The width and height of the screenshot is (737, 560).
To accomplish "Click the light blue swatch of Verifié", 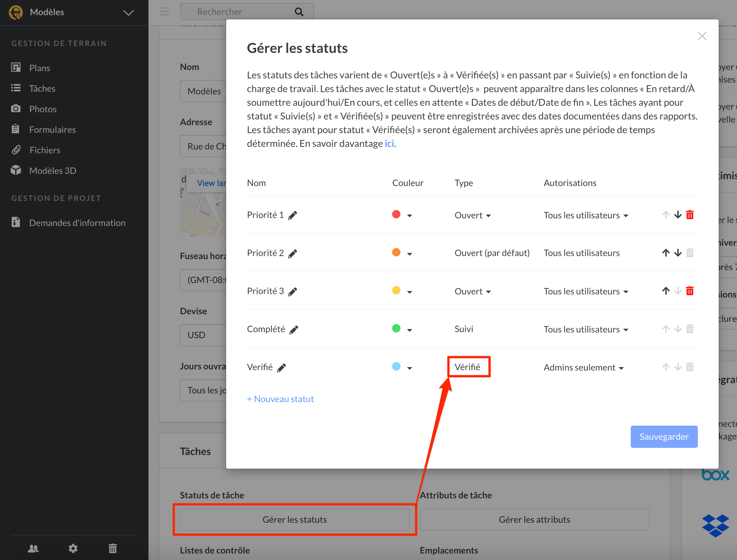I will tap(396, 366).
